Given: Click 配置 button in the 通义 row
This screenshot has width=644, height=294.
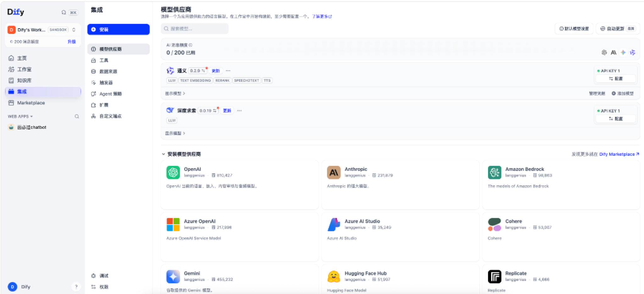Looking at the screenshot, I should [616, 79].
